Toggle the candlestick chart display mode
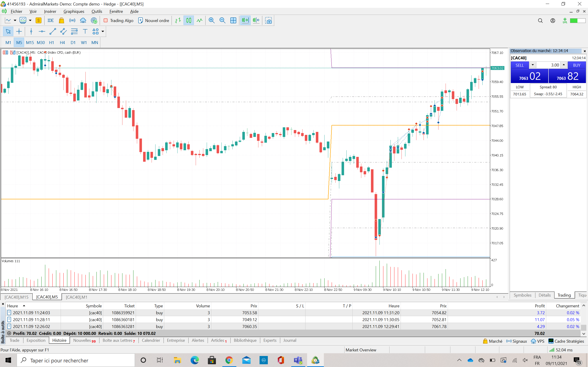 pyautogui.click(x=189, y=21)
